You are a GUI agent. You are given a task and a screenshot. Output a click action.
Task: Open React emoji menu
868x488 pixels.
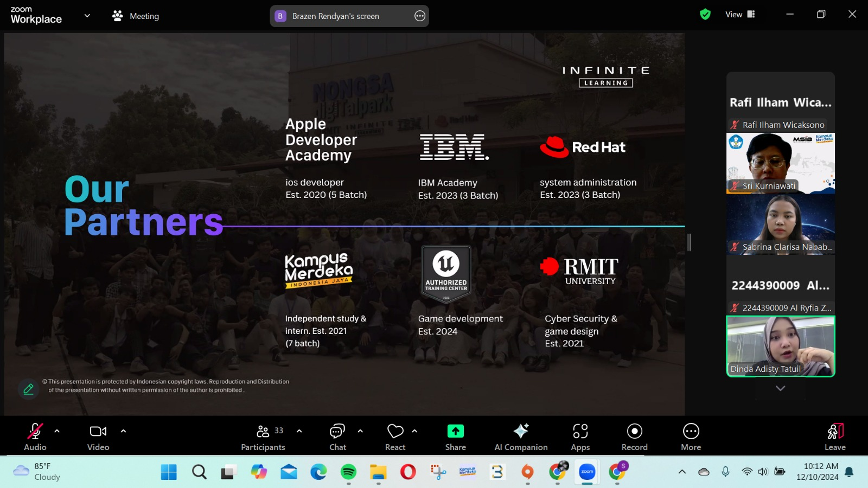pyautogui.click(x=395, y=437)
